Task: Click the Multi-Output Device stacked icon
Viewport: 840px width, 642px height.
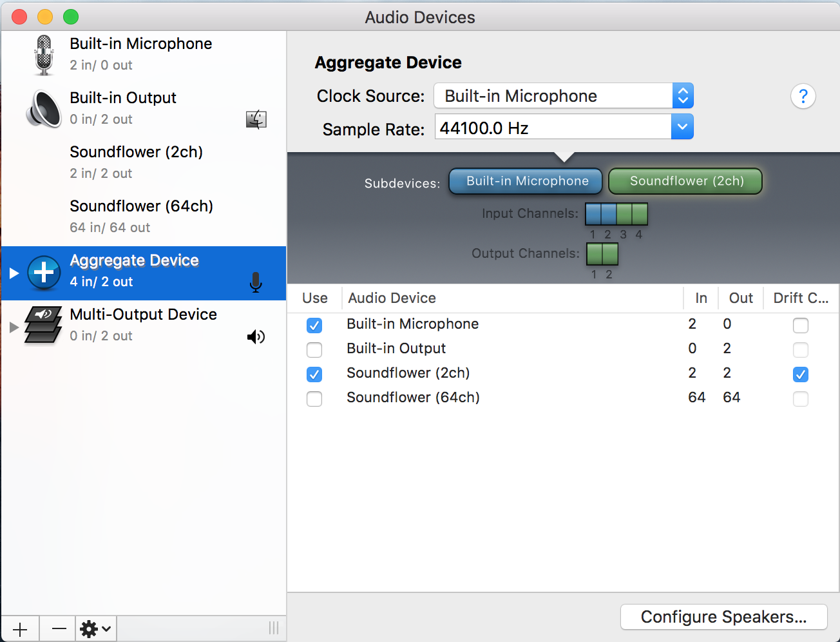Action: (43, 325)
